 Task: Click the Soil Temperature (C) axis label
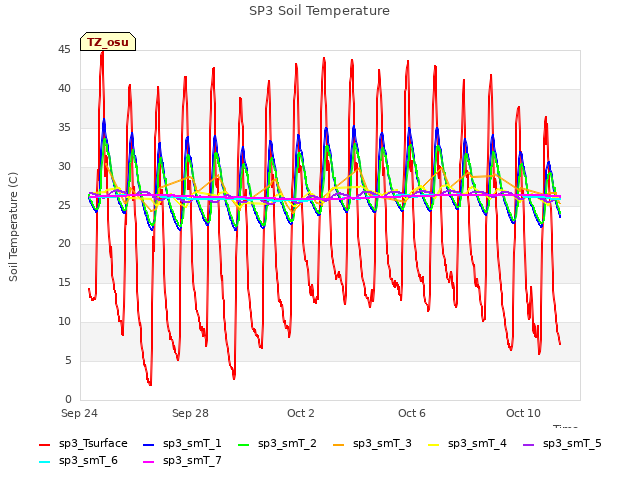click(13, 227)
